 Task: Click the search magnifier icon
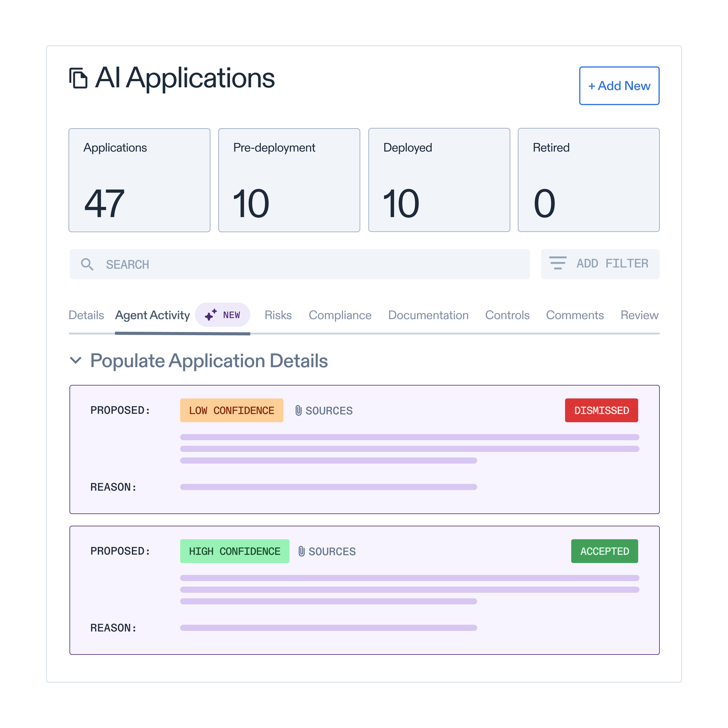(x=87, y=264)
